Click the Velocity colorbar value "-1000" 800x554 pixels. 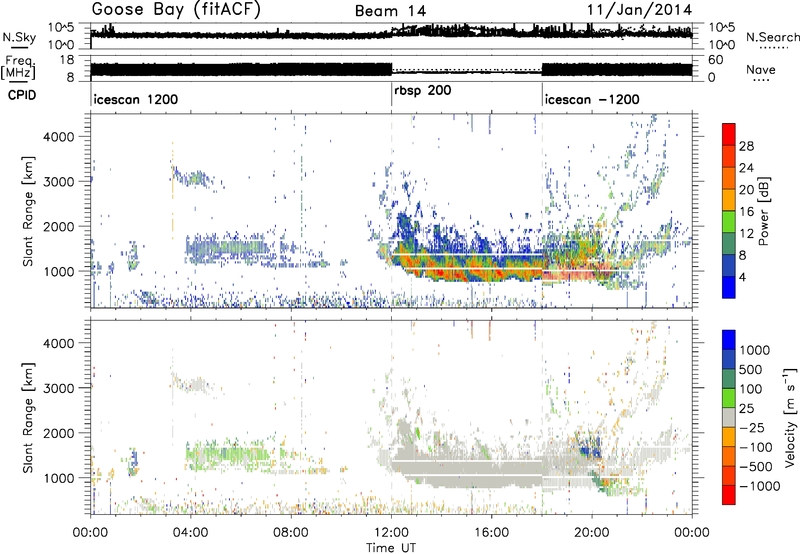[x=760, y=486]
